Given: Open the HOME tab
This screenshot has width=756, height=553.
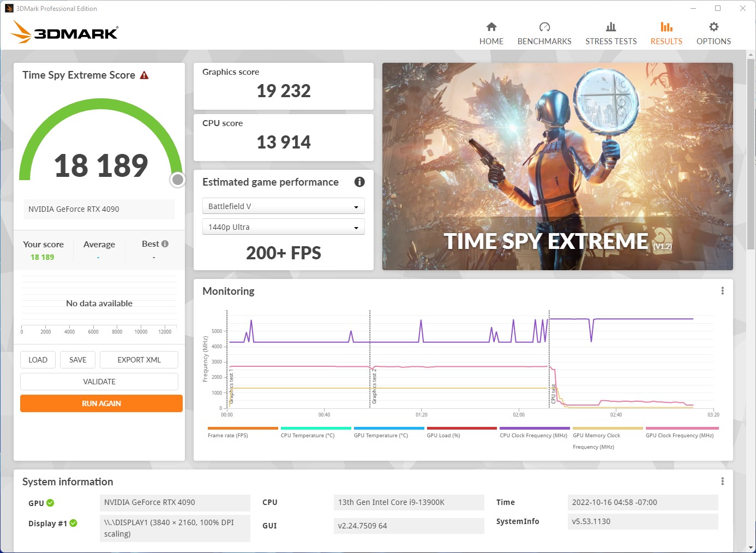Looking at the screenshot, I should [x=491, y=33].
